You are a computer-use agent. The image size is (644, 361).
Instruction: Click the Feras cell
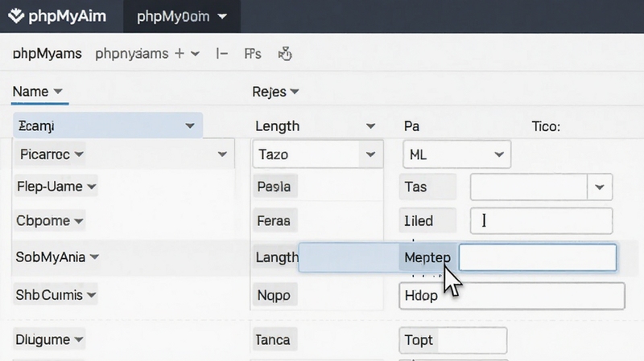click(x=274, y=221)
